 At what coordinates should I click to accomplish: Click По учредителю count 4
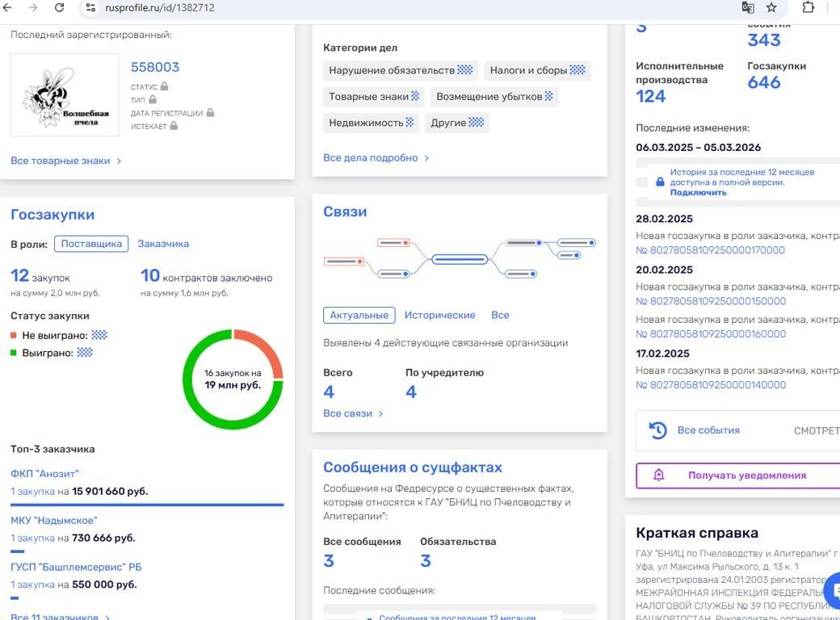(x=411, y=392)
